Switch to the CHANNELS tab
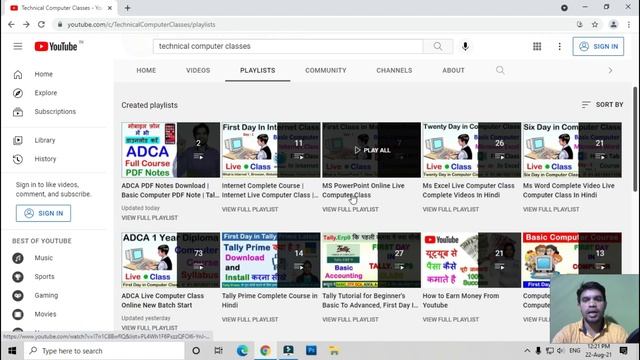The image size is (640, 360). click(394, 70)
